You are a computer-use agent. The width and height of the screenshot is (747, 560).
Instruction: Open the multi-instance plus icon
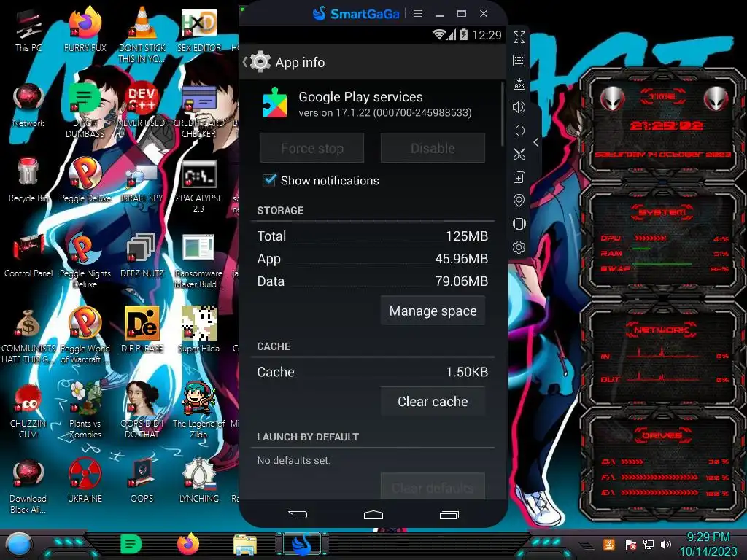pyautogui.click(x=519, y=177)
